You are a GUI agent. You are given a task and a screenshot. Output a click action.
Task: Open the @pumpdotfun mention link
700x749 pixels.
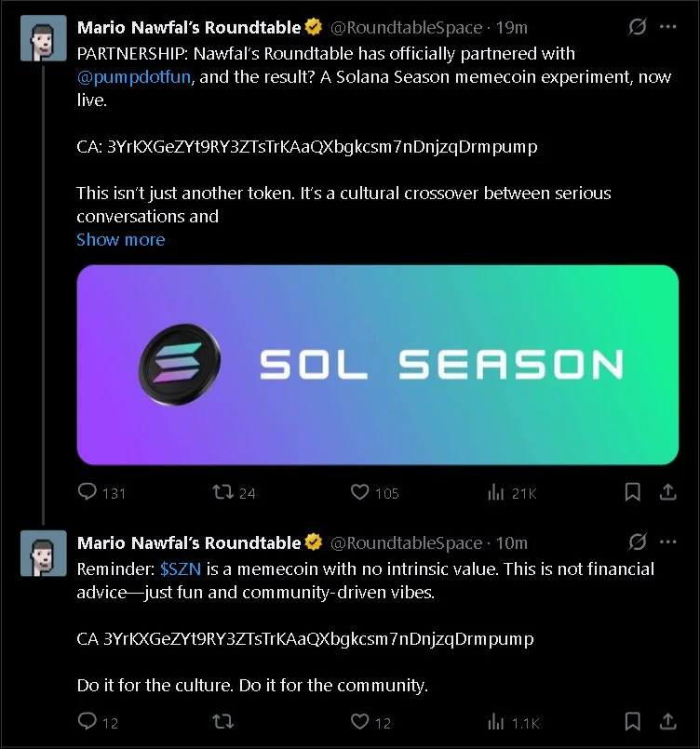point(135,77)
